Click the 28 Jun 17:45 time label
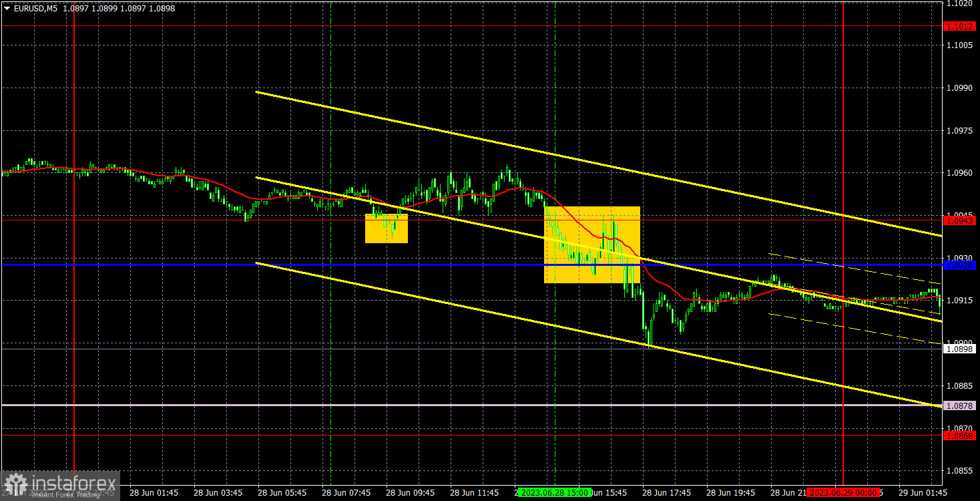 pyautogui.click(x=666, y=493)
